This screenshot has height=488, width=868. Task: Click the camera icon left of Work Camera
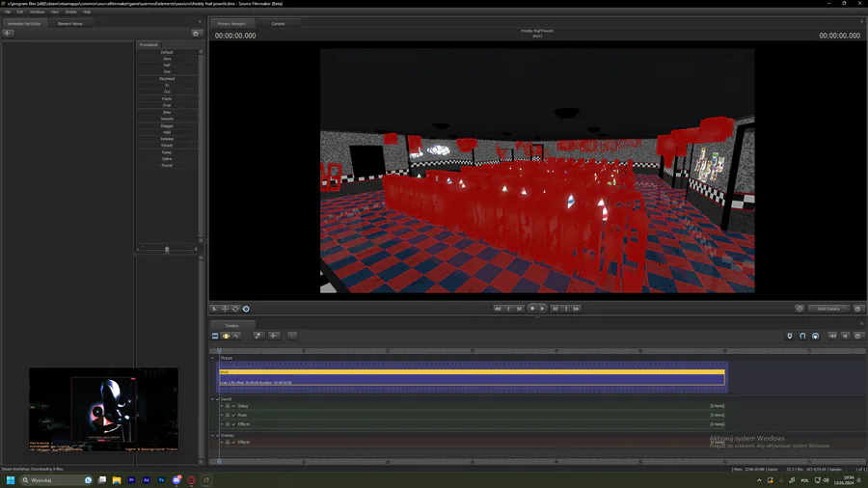800,309
